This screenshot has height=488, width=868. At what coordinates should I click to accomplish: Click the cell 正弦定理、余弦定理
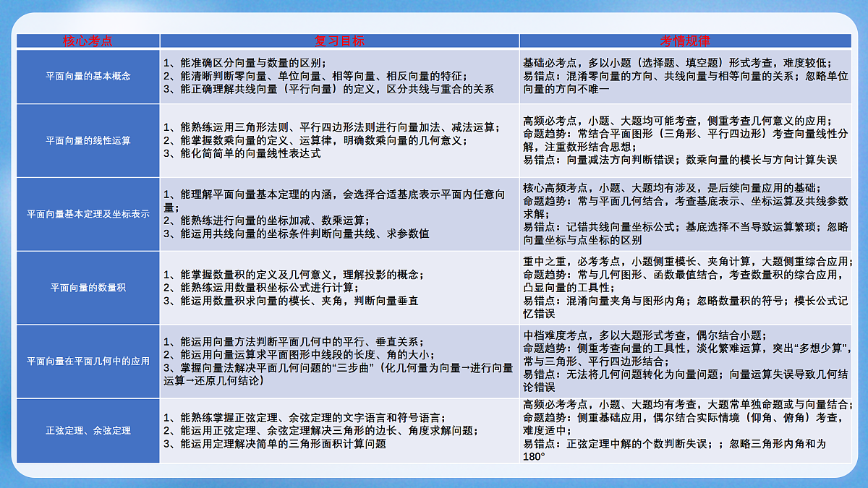pyautogui.click(x=88, y=430)
